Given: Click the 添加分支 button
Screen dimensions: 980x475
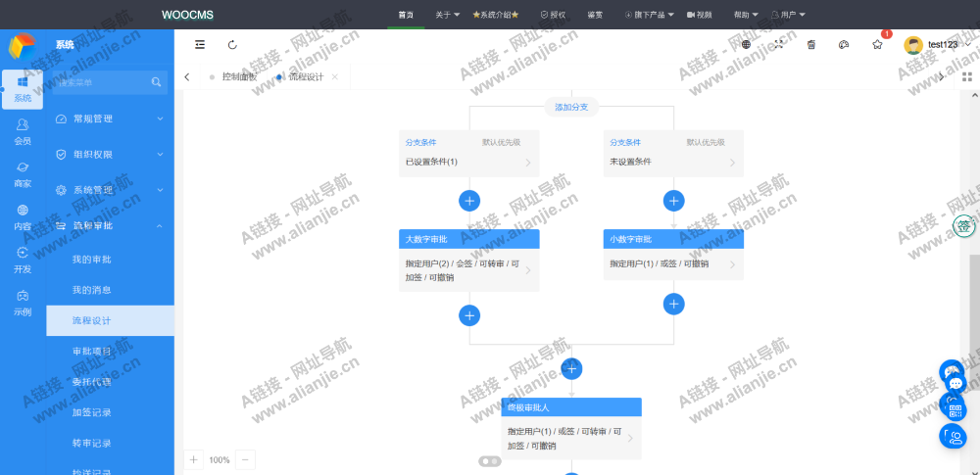Looking at the screenshot, I should 571,107.
